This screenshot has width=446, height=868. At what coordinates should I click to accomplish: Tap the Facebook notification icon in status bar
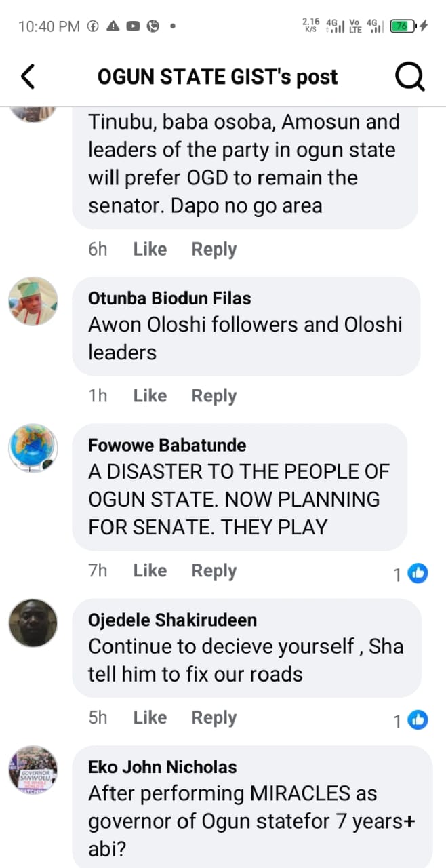coord(94,26)
